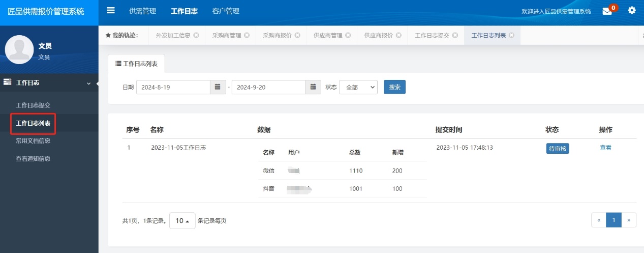Switch to the 供应商报价 history tab
The width and height of the screenshot is (644, 253).
[x=378, y=35]
